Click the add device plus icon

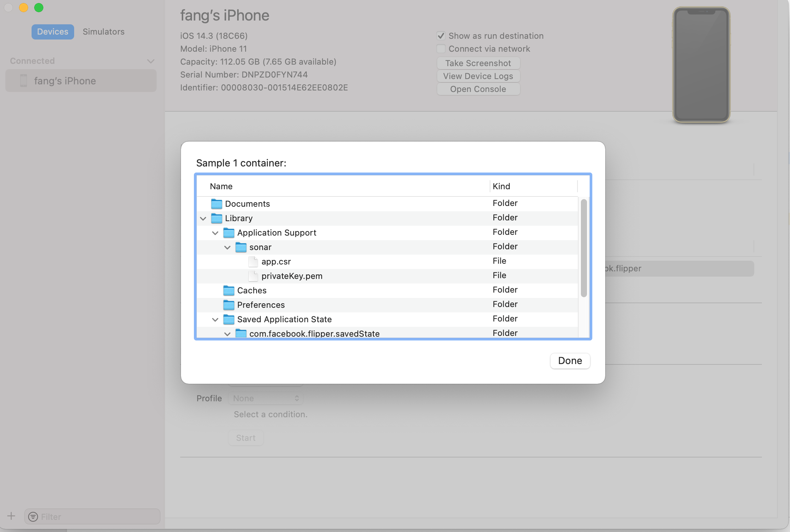pos(11,516)
